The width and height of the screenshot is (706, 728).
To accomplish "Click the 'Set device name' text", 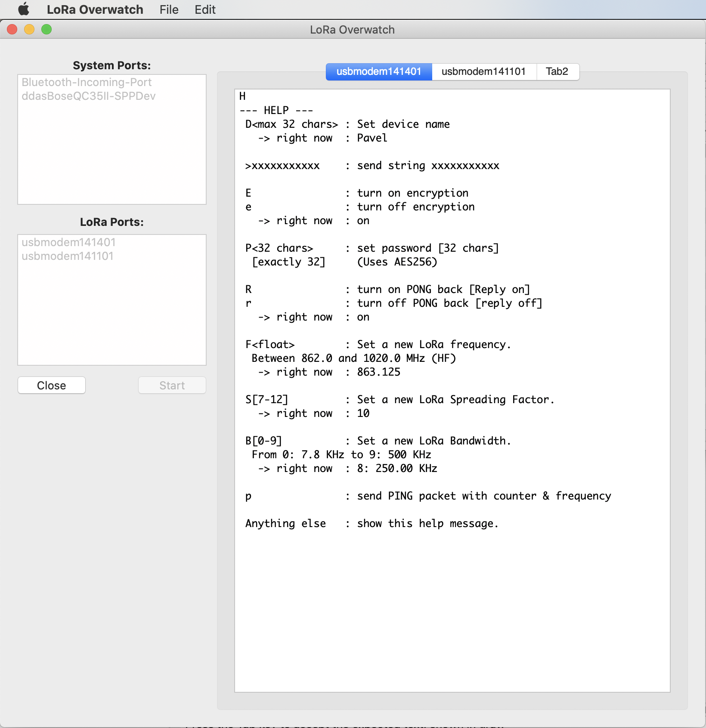I will coord(403,124).
